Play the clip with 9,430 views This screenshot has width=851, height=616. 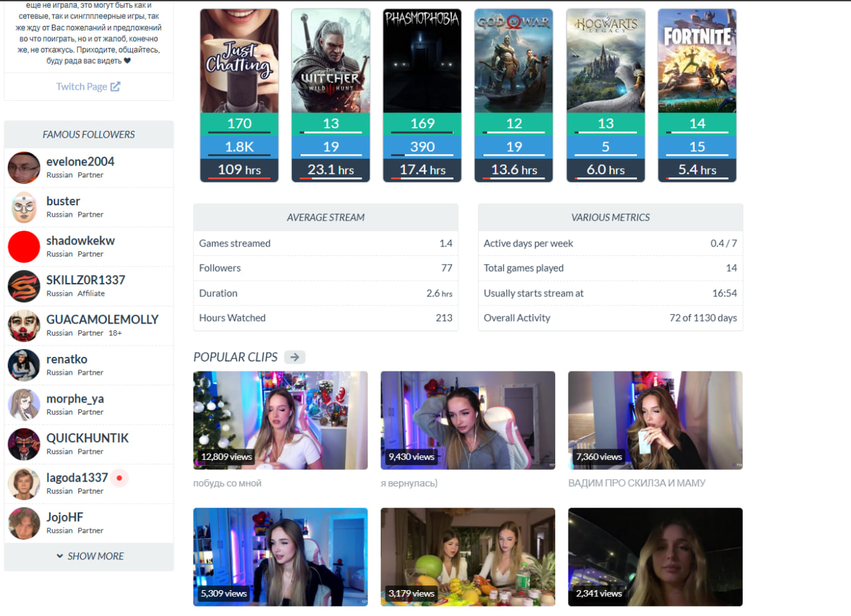coord(468,421)
